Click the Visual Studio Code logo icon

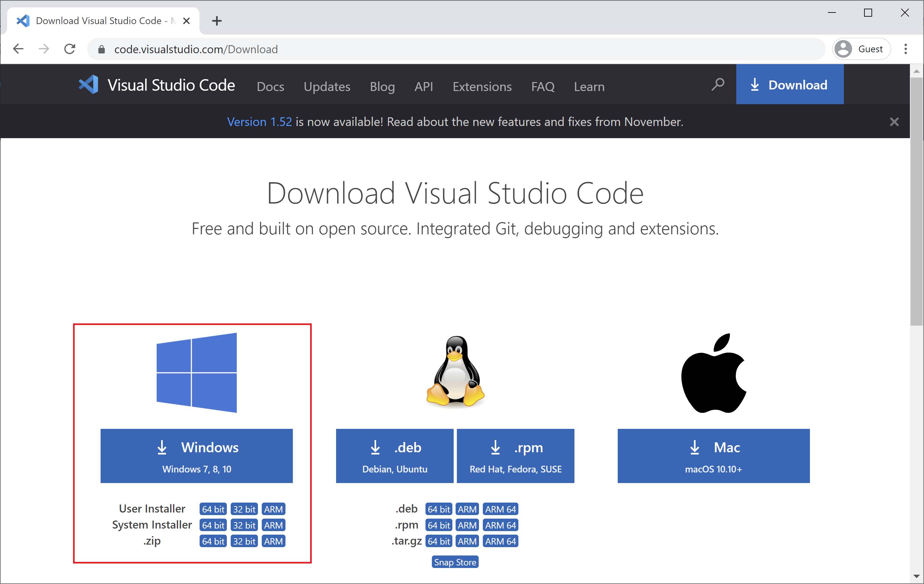click(89, 85)
